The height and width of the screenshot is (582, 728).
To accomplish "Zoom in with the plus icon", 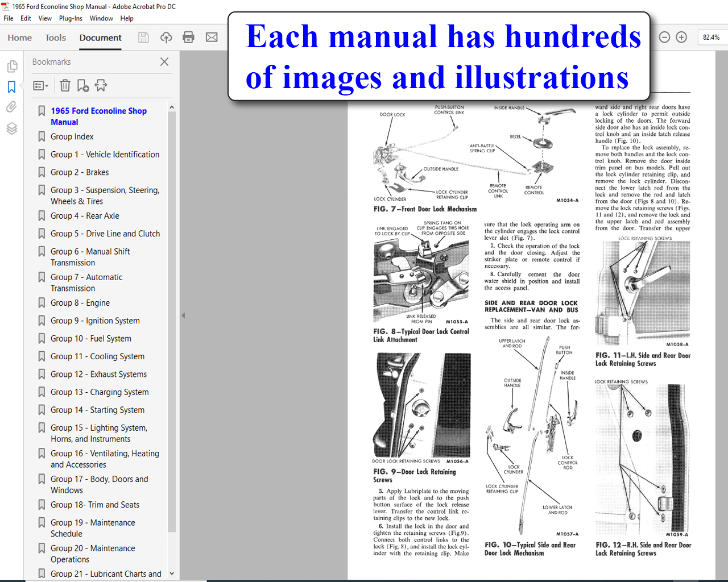I will [x=681, y=38].
